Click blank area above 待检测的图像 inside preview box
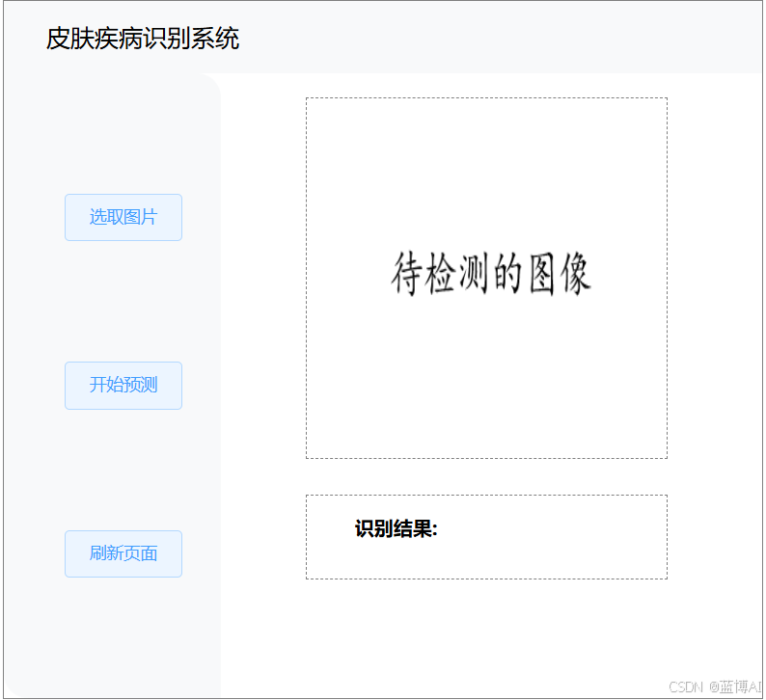 coord(486,164)
